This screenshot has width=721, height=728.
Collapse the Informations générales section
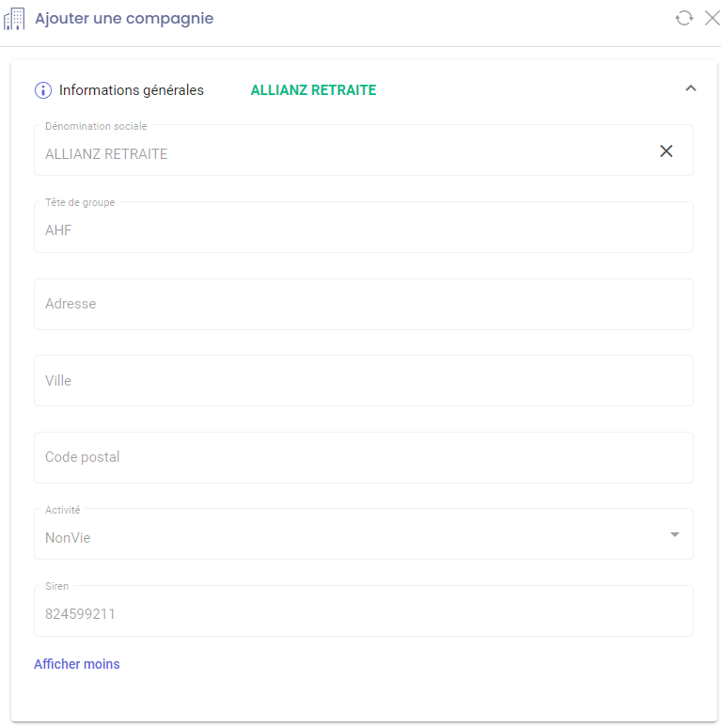pyautogui.click(x=691, y=88)
